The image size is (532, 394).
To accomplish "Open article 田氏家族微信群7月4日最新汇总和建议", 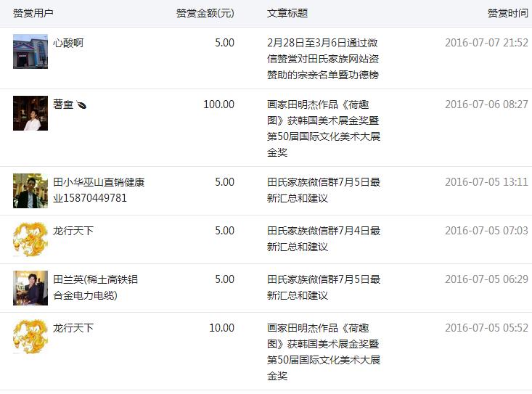I will click(324, 239).
